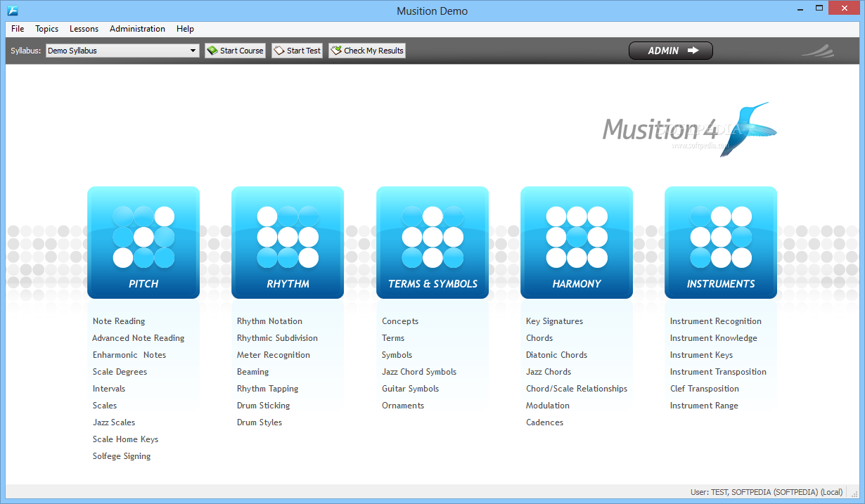
Task: Select the Instrument Knowledge topic
Action: [714, 338]
